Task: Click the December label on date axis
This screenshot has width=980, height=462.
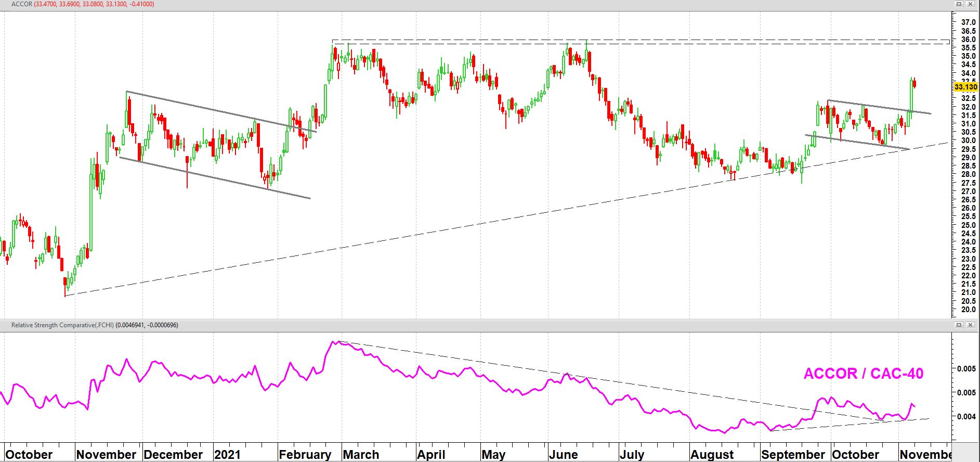Action: (x=173, y=454)
